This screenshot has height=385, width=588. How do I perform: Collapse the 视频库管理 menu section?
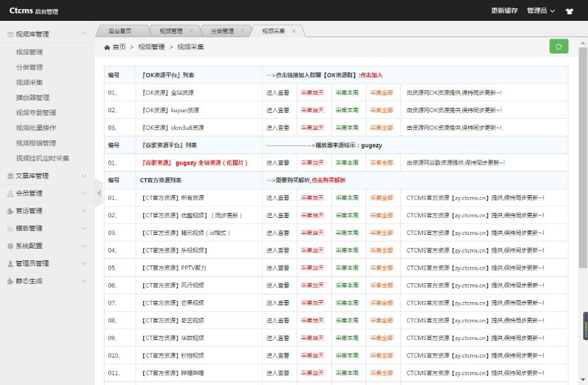84,34
